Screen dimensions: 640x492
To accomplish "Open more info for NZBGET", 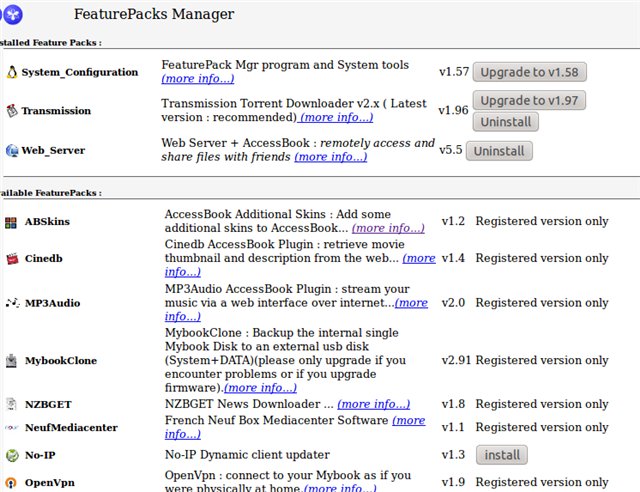I will pos(373,404).
